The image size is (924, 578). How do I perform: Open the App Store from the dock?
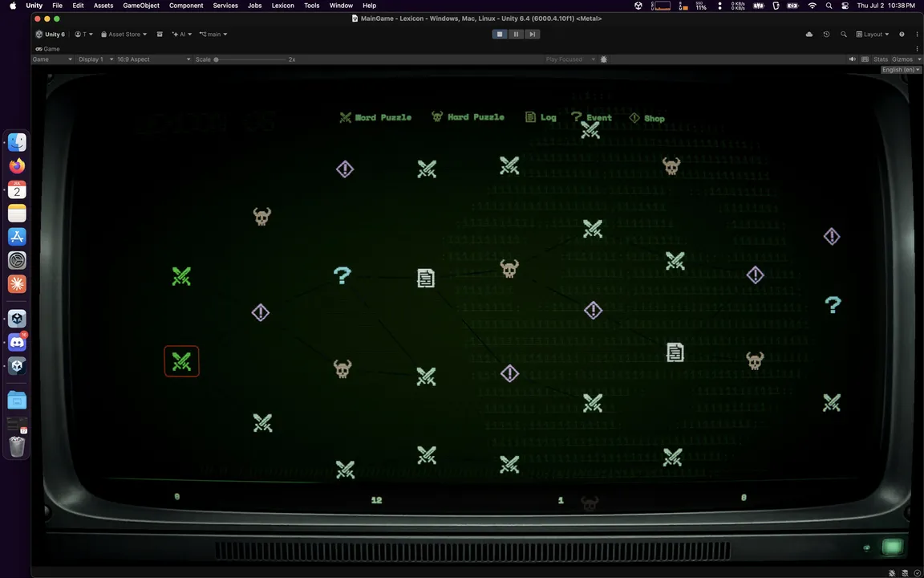[x=17, y=237]
